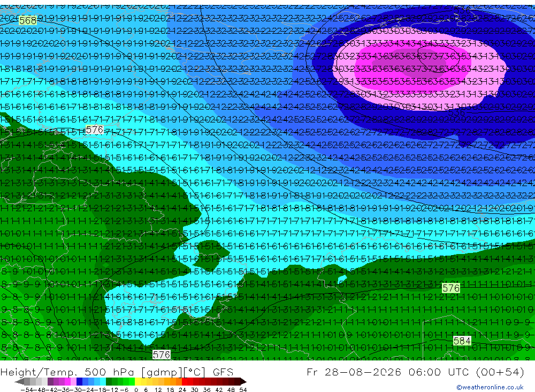Click the dark green swatch on the temperature scale
Image resolution: width=535 pixels, height=392 pixels.
(109, 381)
